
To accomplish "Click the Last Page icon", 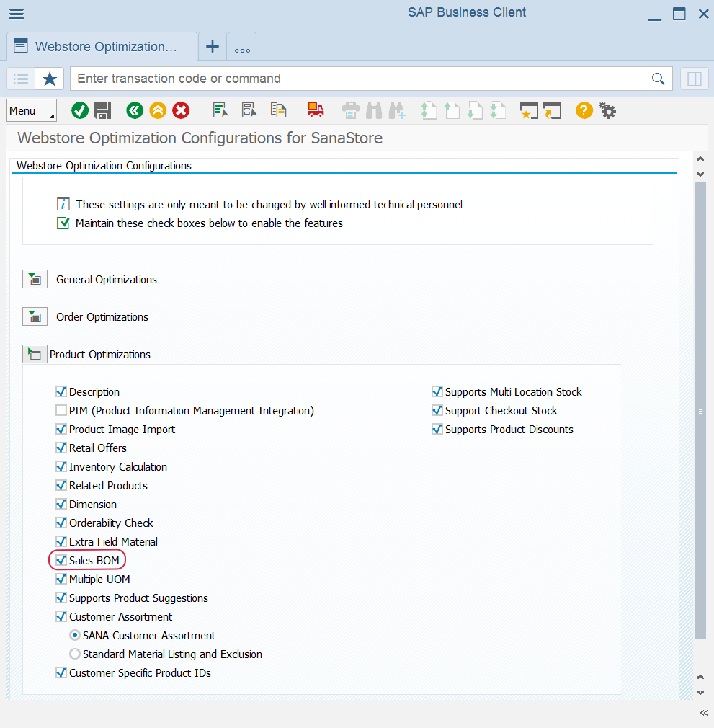I will pos(498,110).
